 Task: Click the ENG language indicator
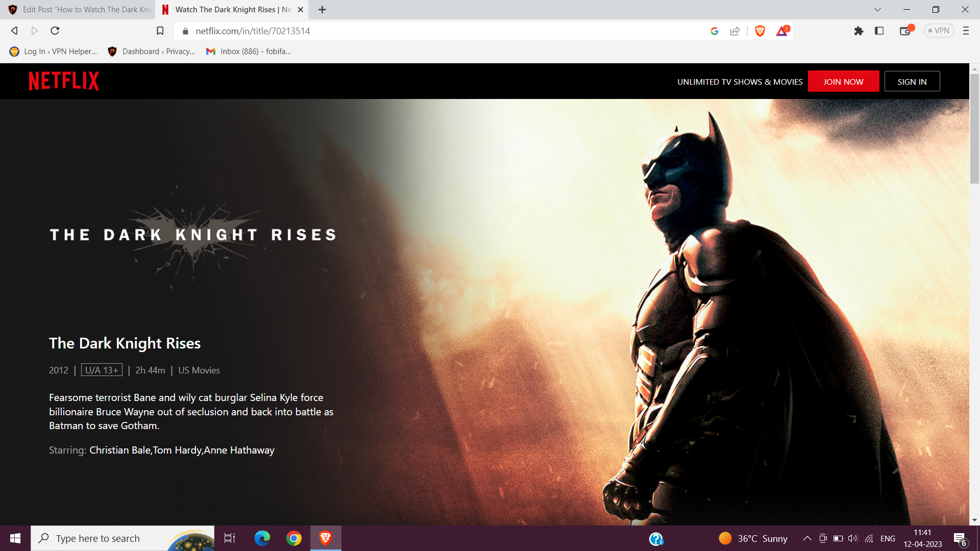(888, 538)
